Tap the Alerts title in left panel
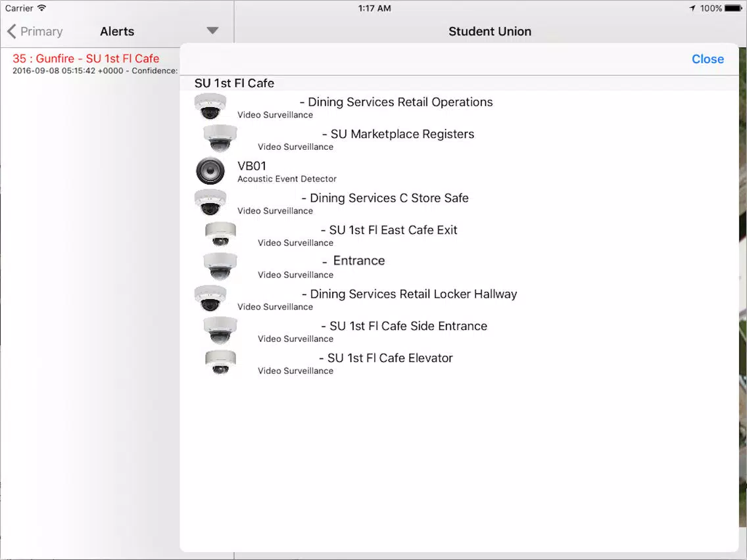 click(x=117, y=32)
